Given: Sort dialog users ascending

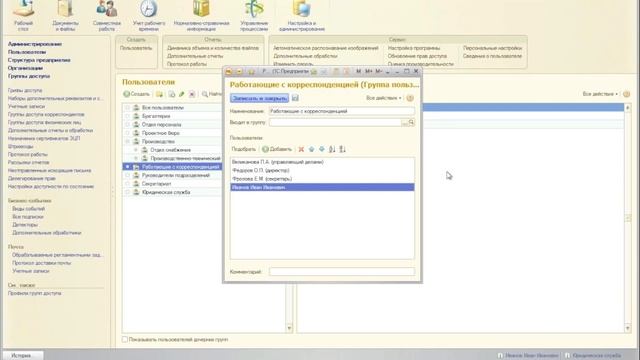Looking at the screenshot, I should (x=332, y=149).
